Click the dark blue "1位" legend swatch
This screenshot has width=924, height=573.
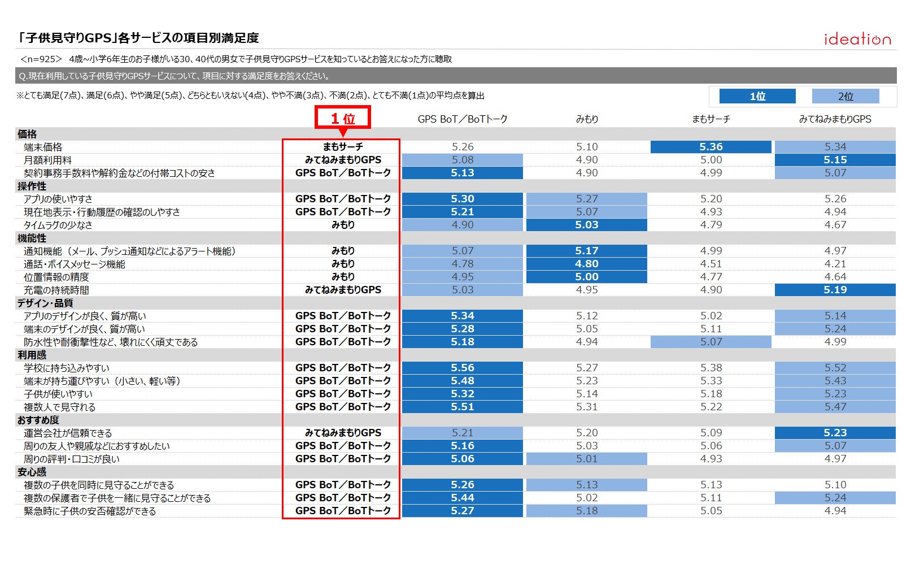tap(757, 96)
